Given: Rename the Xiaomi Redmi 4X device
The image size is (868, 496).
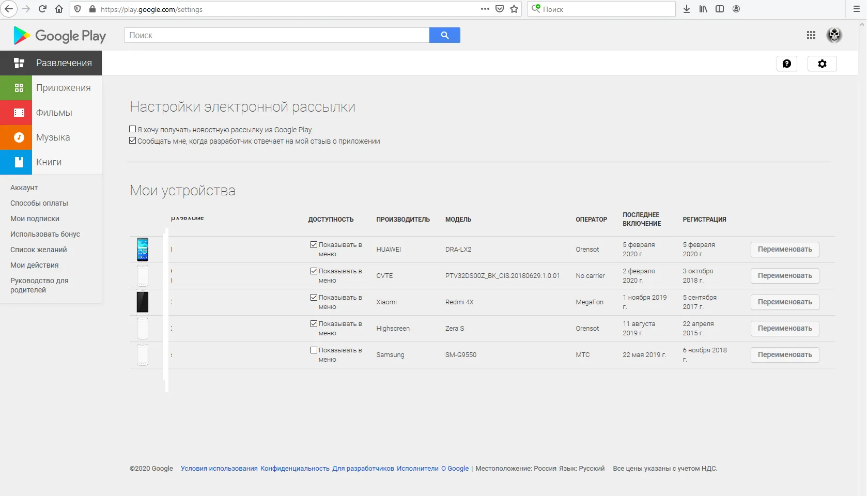Looking at the screenshot, I should point(785,302).
